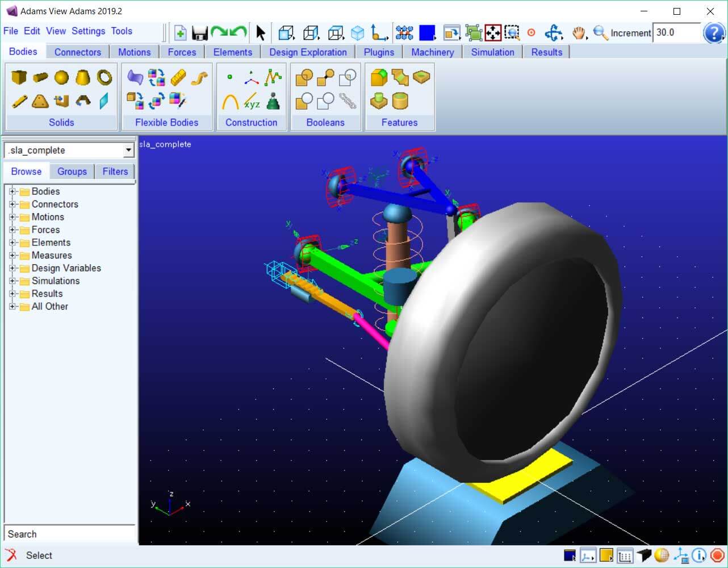Click the Save floppy disk icon
Screen dimensions: 728x568
pyautogui.click(x=199, y=33)
